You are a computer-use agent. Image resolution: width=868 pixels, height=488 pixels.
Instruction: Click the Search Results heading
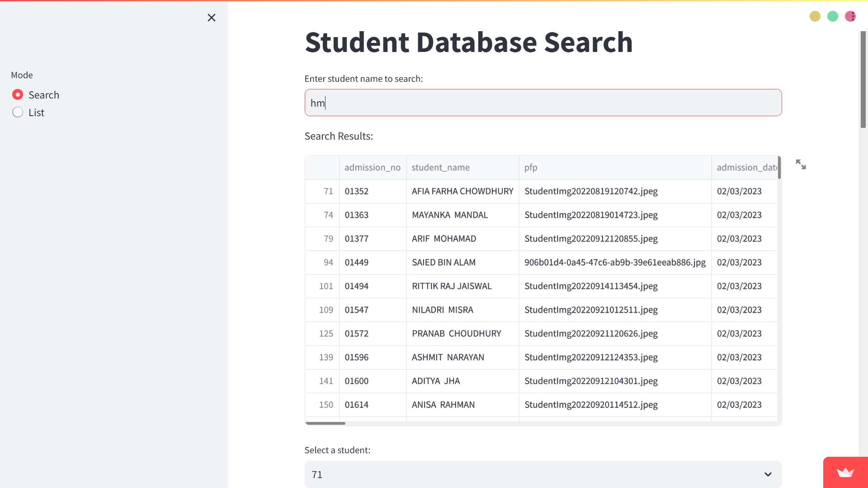pos(338,136)
